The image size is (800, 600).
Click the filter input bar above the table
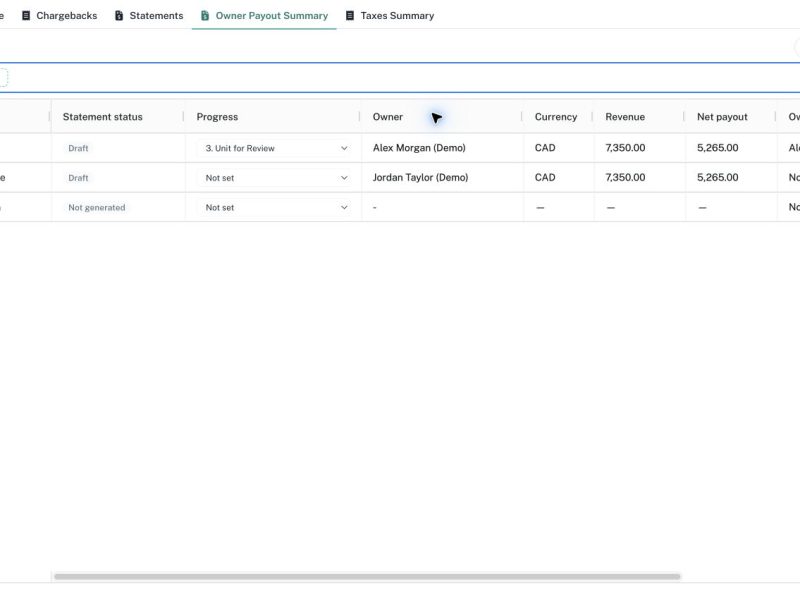coord(400,78)
